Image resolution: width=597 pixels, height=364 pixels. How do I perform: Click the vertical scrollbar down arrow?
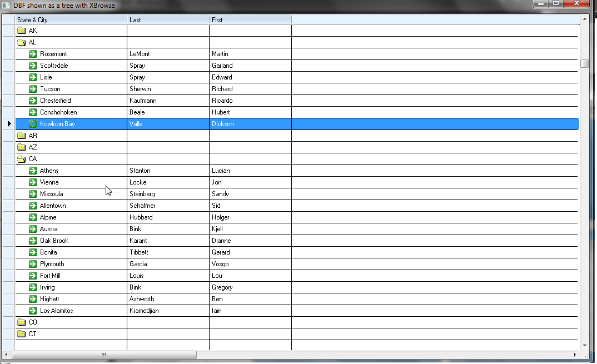tap(584, 346)
